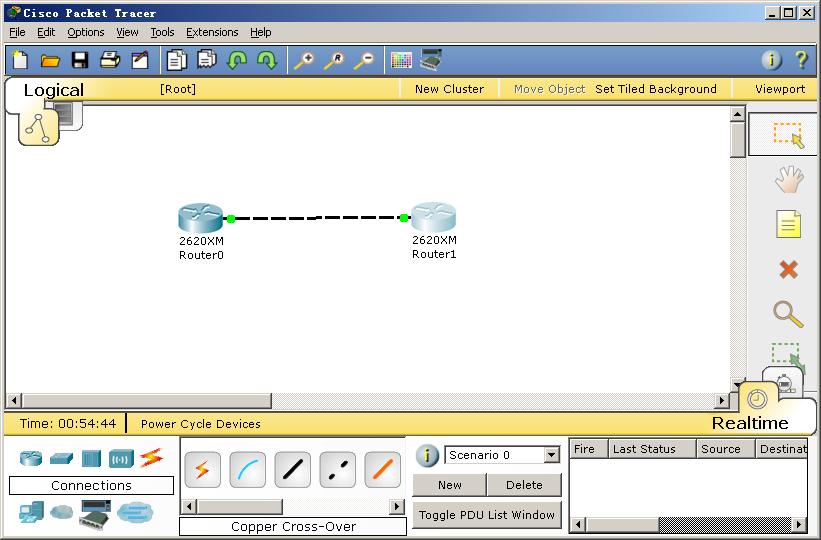Screen dimensions: 821x540
Task: Click the workspace vertical scrollbar up arrow
Action: [738, 114]
